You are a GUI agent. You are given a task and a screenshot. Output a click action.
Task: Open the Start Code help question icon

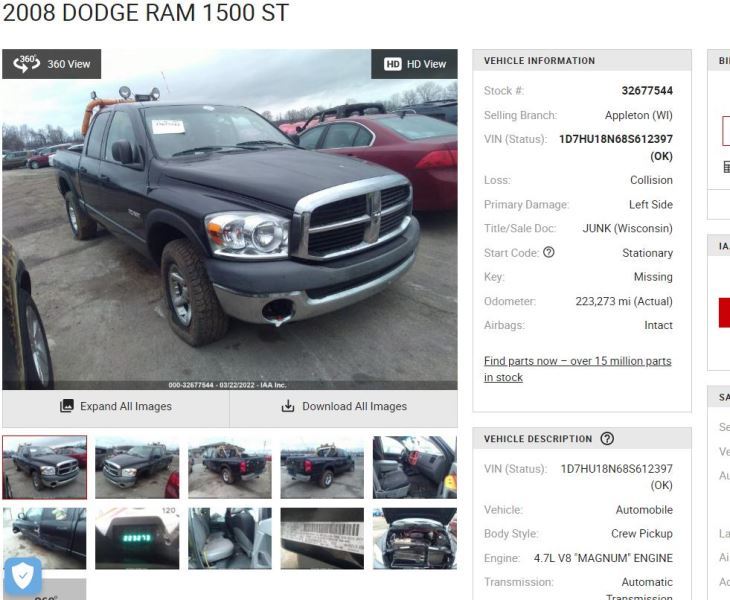click(549, 252)
